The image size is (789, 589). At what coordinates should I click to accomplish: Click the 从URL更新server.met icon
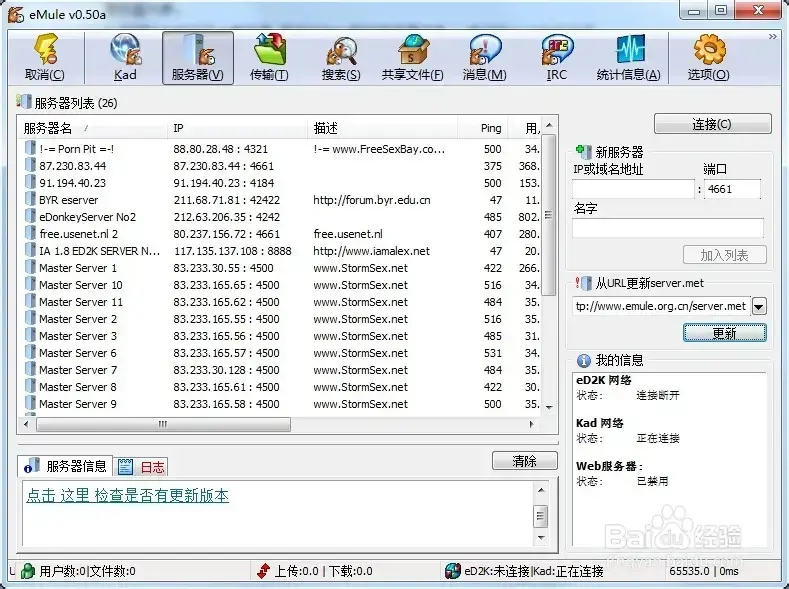583,283
